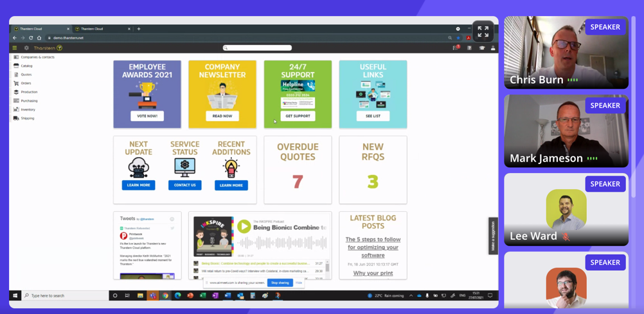Close the first Tharstern Cloud tab

point(68,29)
